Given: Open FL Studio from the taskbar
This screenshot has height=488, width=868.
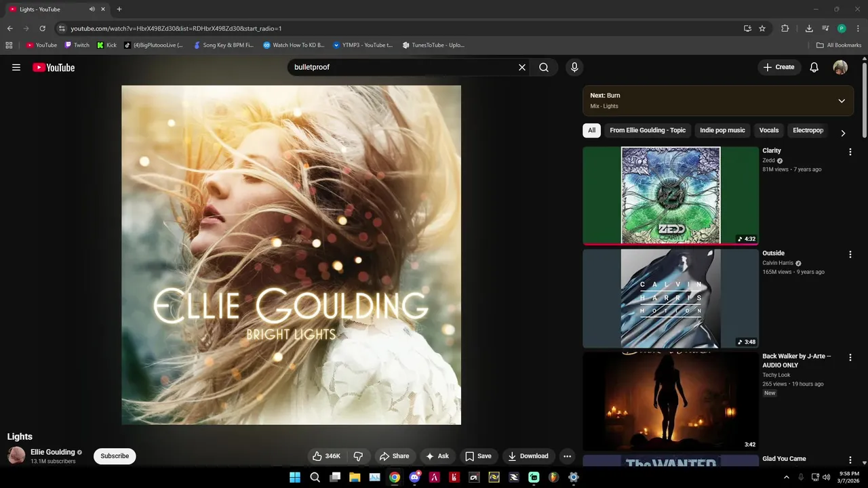Looking at the screenshot, I should [553, 477].
